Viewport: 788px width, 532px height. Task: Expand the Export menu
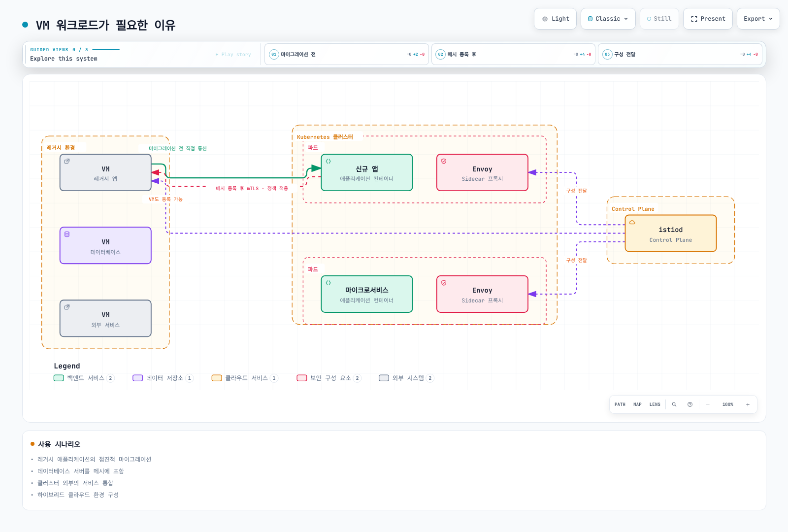758,19
